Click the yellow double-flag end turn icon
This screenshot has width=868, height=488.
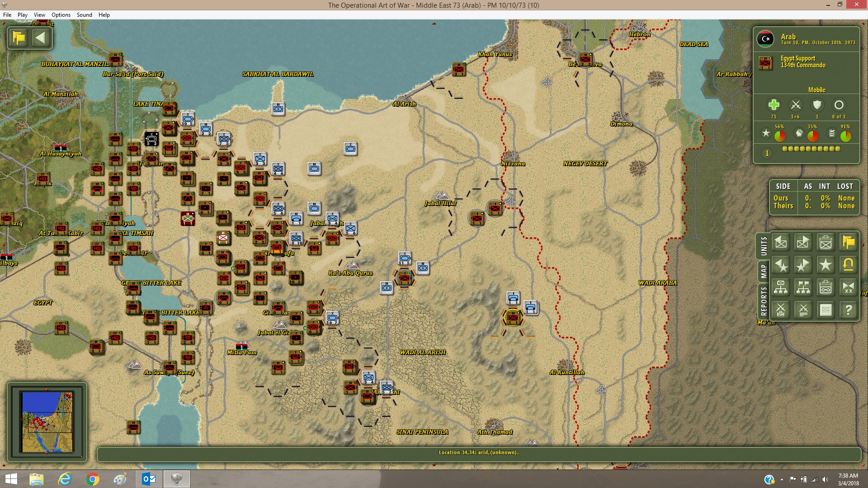(x=849, y=243)
